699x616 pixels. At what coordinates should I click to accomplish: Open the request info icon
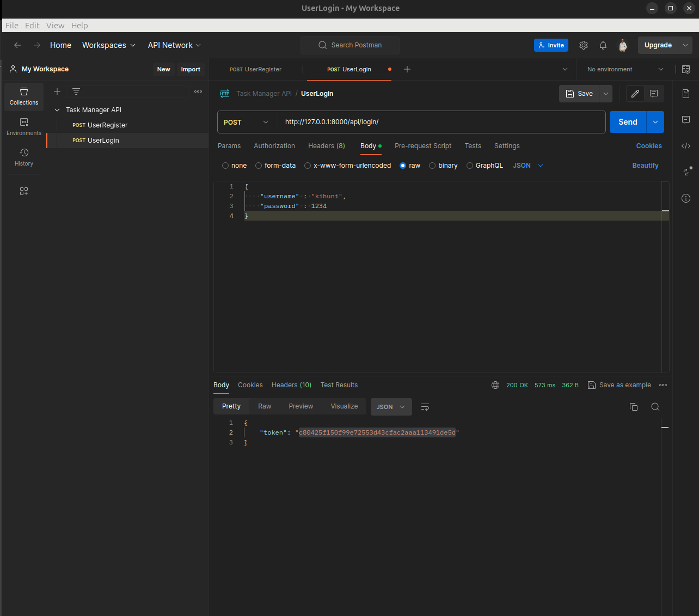686,198
